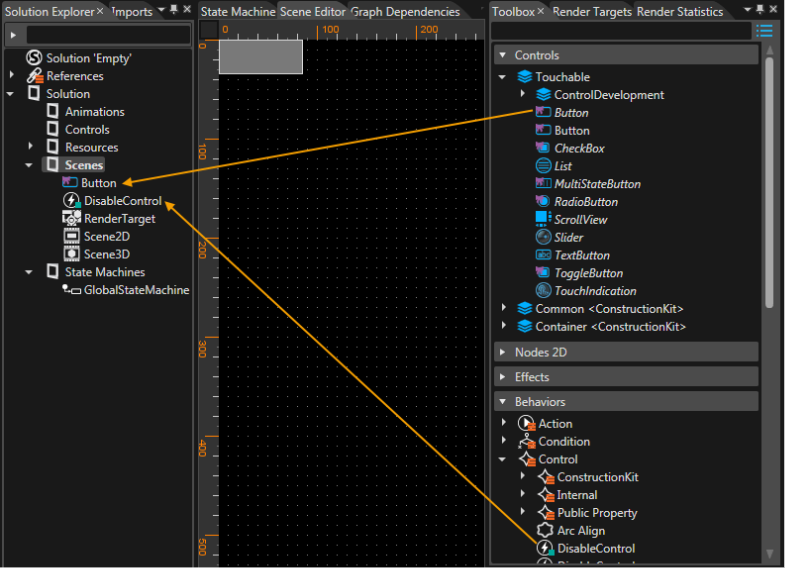Switch to the State Machine tab
786x569 pixels.
click(x=238, y=12)
